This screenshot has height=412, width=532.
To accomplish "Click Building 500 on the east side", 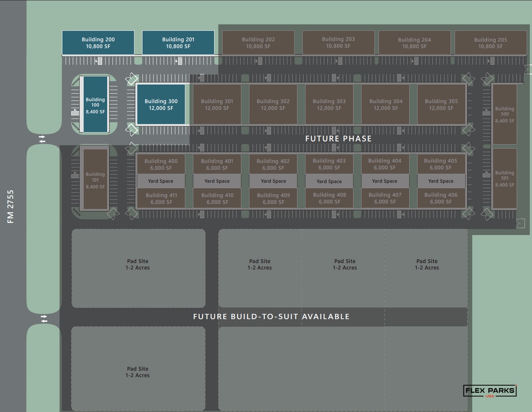I will point(505,114).
